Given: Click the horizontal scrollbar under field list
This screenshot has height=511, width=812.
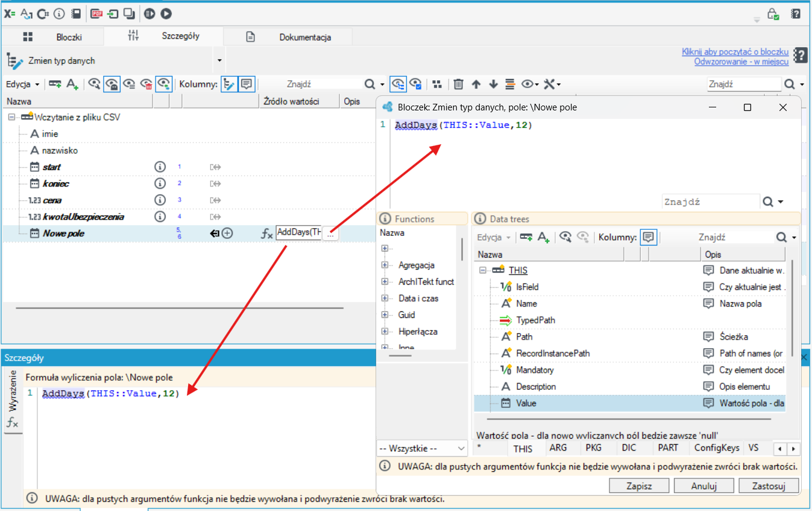Looking at the screenshot, I should point(179,308).
